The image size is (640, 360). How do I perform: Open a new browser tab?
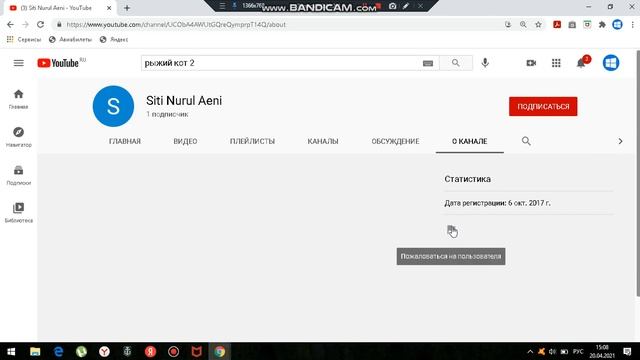[127, 8]
